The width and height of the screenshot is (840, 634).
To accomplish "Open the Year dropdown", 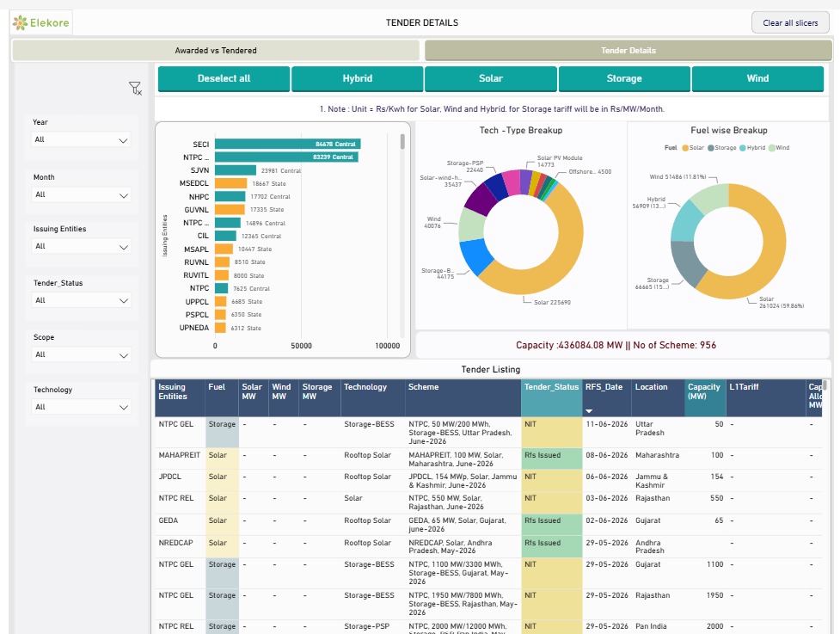I will click(81, 140).
